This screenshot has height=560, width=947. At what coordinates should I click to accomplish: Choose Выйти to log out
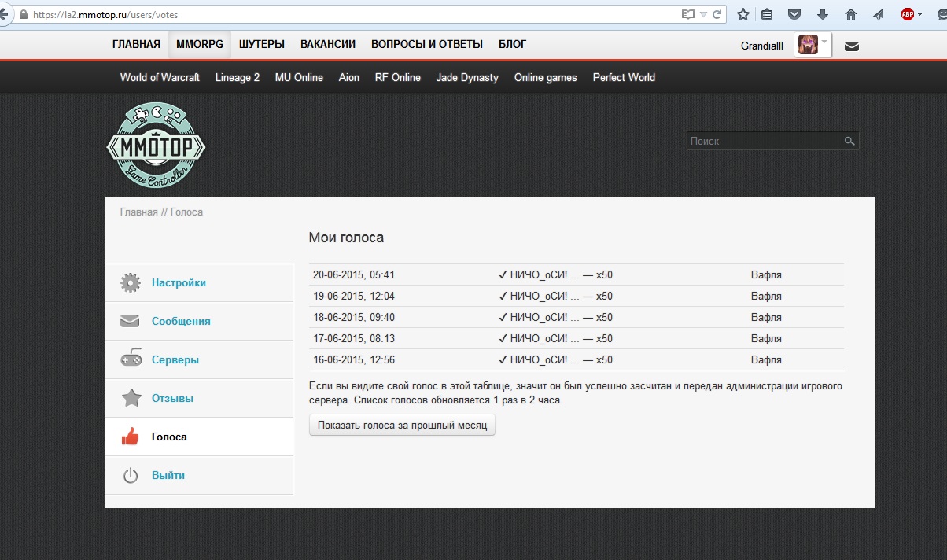point(168,475)
